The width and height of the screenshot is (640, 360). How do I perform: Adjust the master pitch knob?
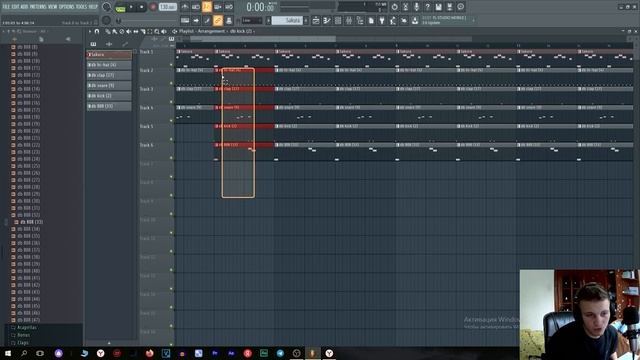107,20
